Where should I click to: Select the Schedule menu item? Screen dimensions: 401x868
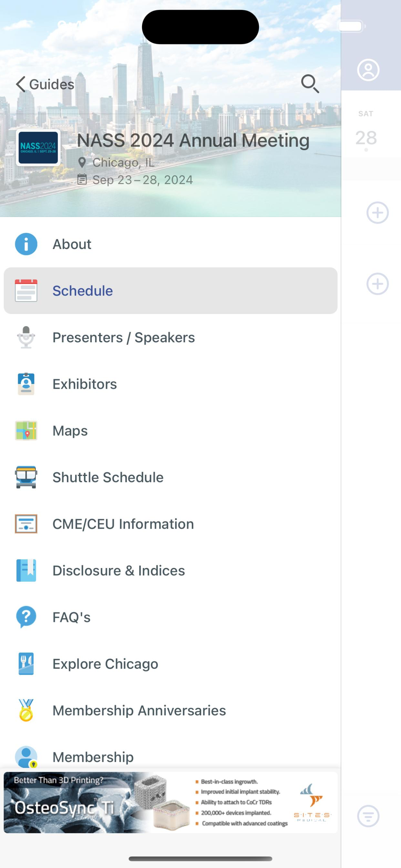[x=170, y=291]
